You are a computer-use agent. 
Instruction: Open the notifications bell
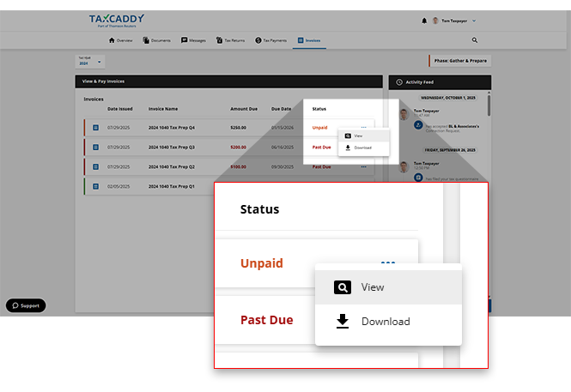(x=424, y=21)
